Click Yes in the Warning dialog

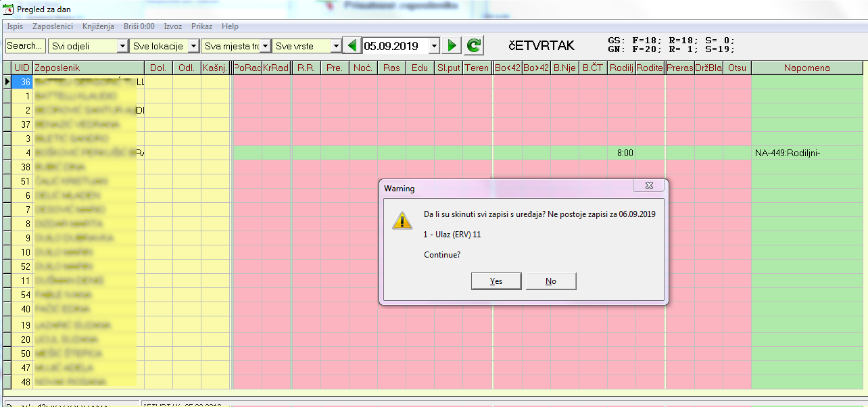[496, 281]
